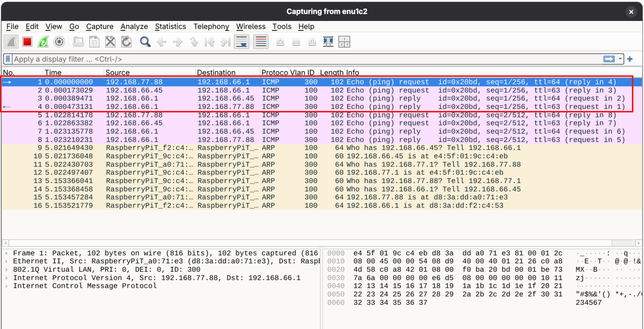644x329 pixels.
Task: Expand Ethernet II details row
Action: click(7, 261)
